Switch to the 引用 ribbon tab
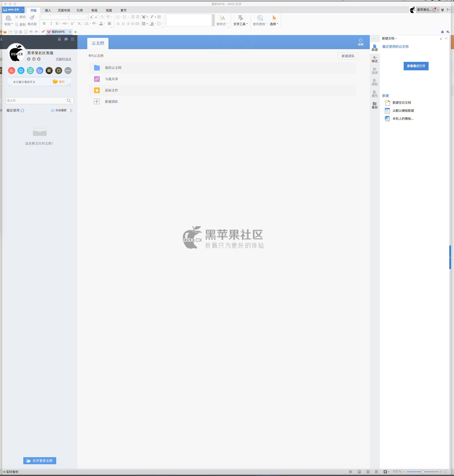This screenshot has height=476, width=454. coord(80,10)
